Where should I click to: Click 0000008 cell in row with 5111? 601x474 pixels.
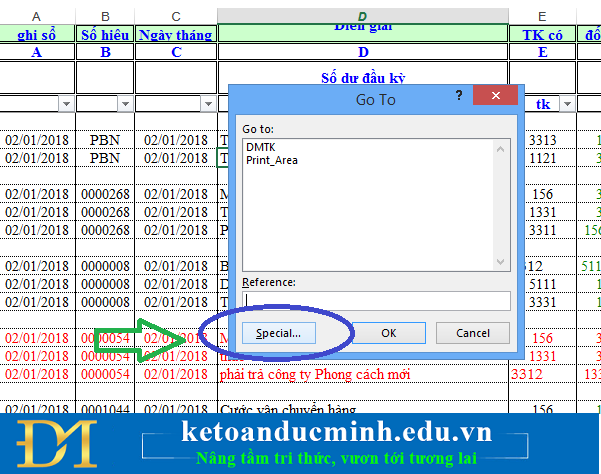tap(105, 284)
